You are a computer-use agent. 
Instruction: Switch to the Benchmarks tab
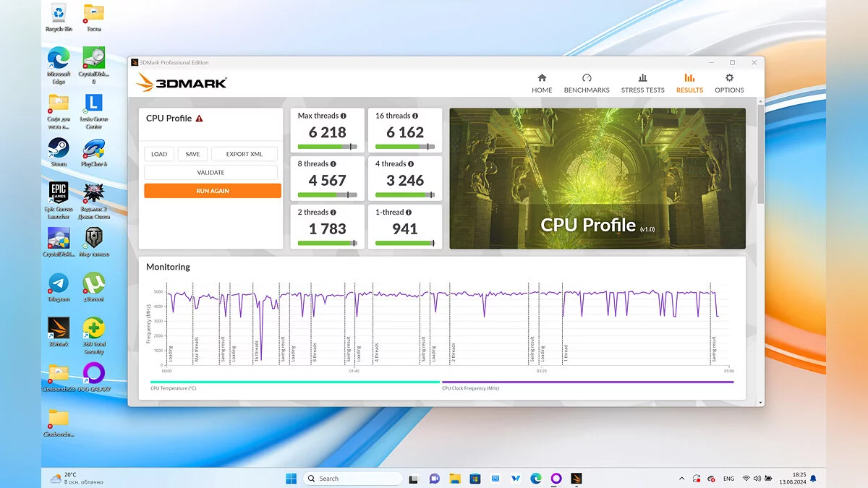(587, 83)
